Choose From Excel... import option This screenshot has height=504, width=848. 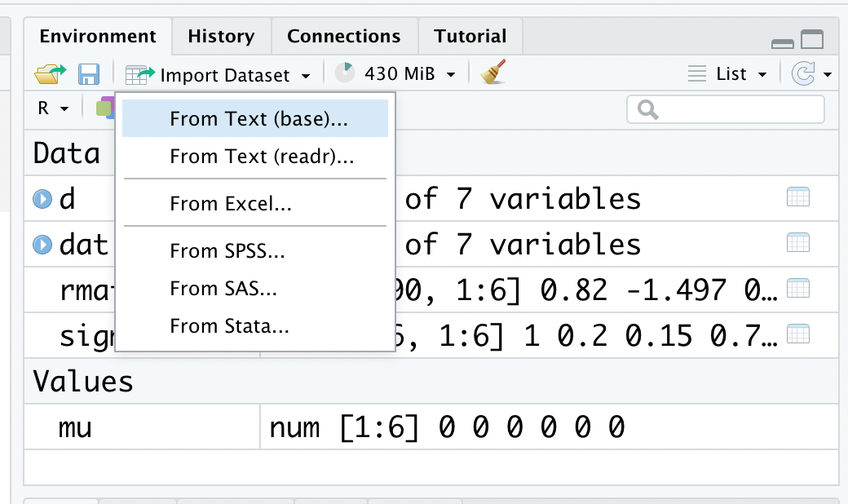point(231,203)
